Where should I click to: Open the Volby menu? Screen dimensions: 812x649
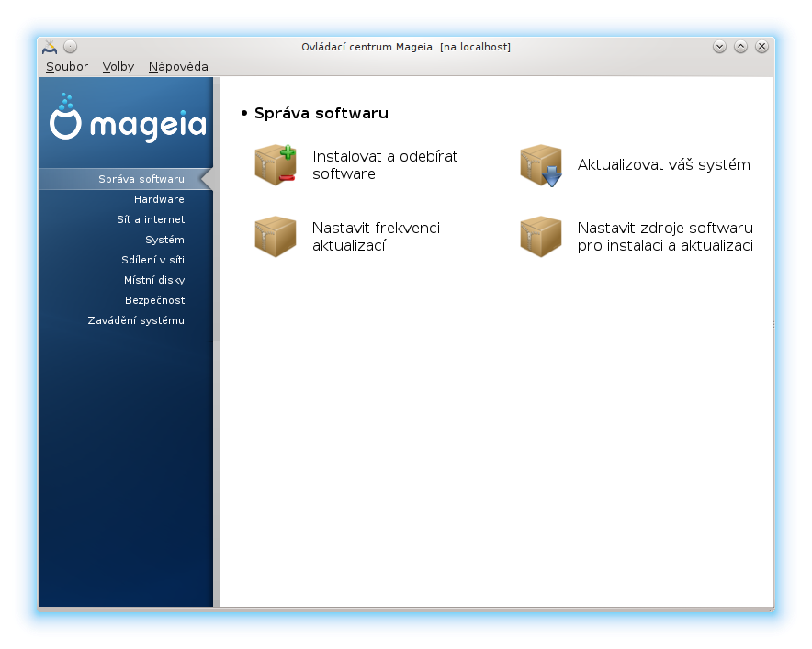[118, 67]
